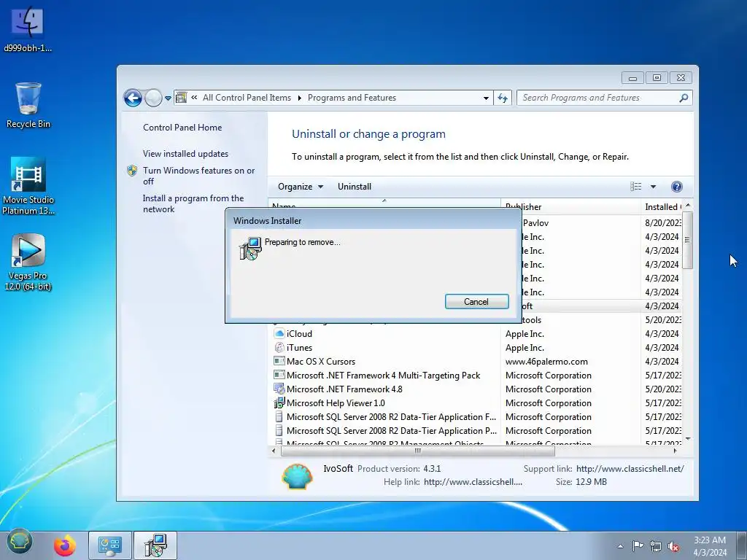This screenshot has width=747, height=560.
Task: Click the forward navigation arrow button
Action: (153, 98)
